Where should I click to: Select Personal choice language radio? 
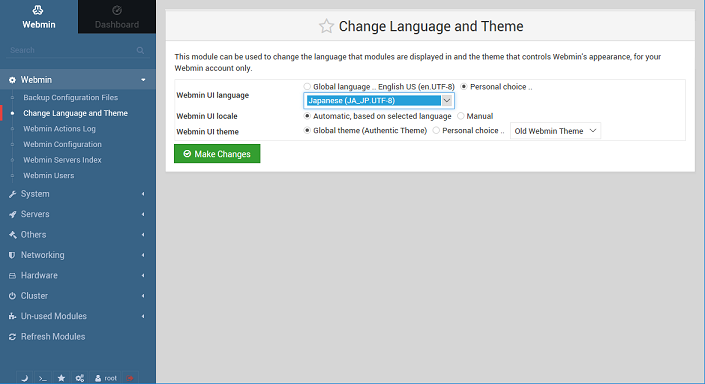pos(464,86)
